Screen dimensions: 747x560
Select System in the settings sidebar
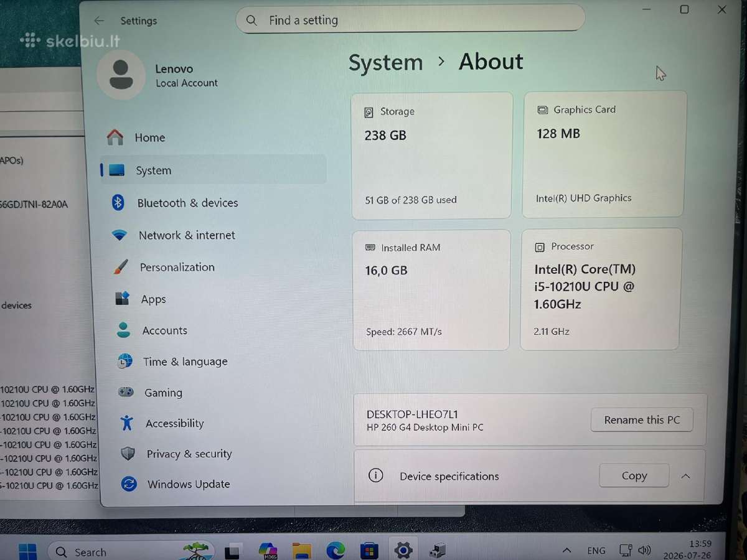(x=213, y=170)
